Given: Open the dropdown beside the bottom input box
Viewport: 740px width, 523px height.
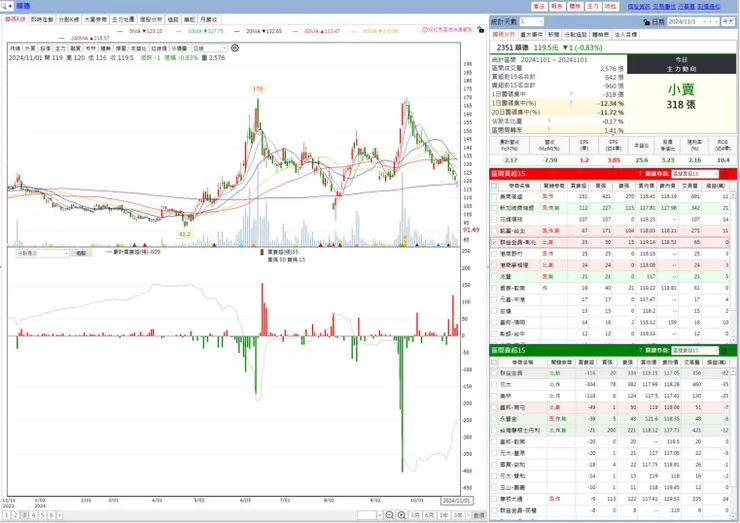Looking at the screenshot, I should (380, 515).
